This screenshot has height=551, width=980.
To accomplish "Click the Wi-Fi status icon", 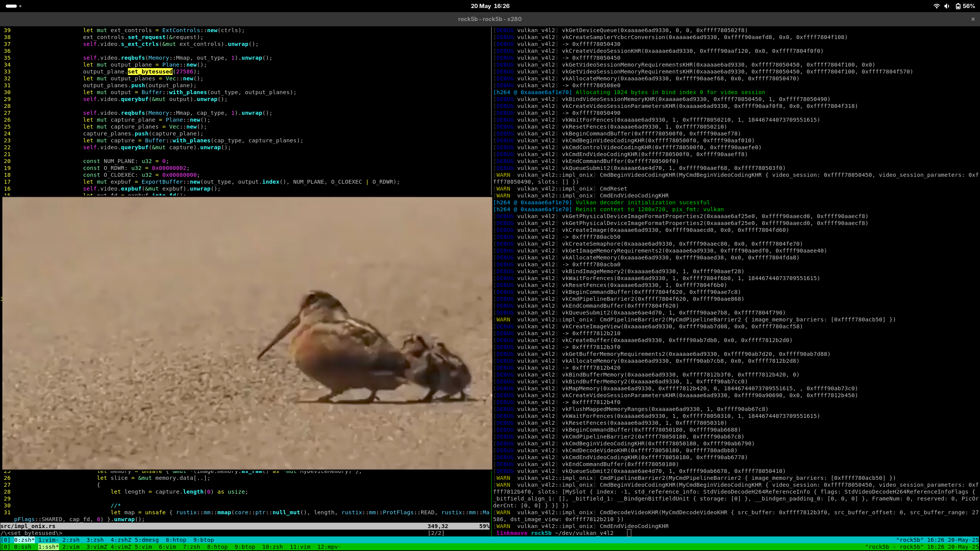I will (x=936, y=6).
